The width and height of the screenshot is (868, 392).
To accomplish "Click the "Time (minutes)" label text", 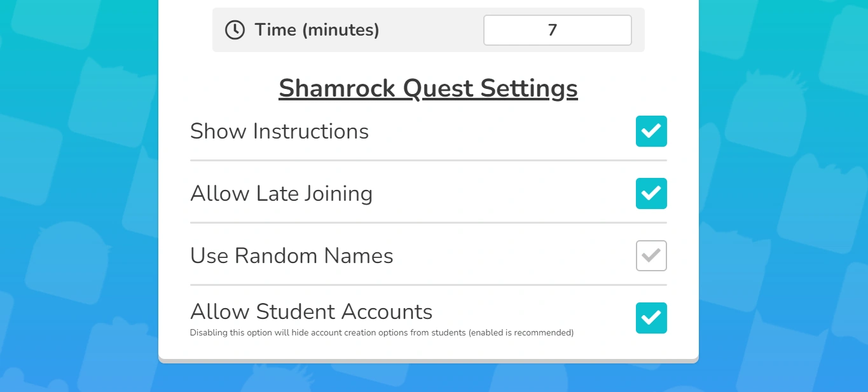I will coord(317,30).
